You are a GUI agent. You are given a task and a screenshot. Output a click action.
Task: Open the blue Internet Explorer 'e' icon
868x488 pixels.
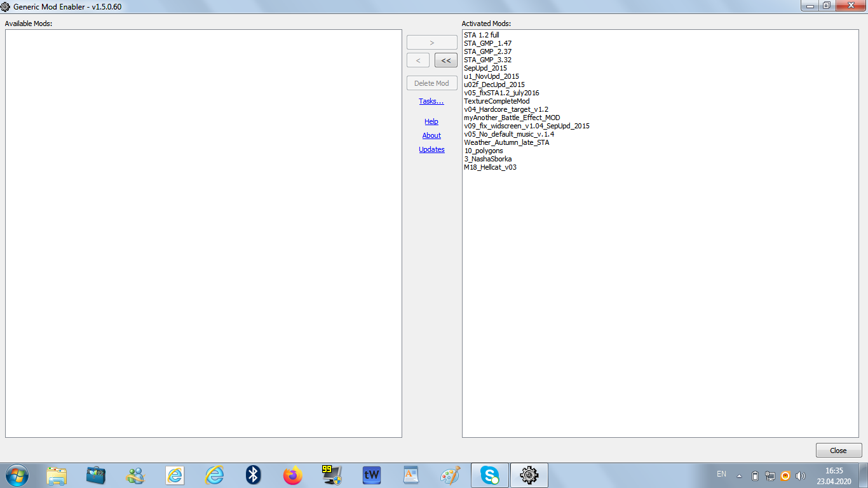[x=214, y=475]
